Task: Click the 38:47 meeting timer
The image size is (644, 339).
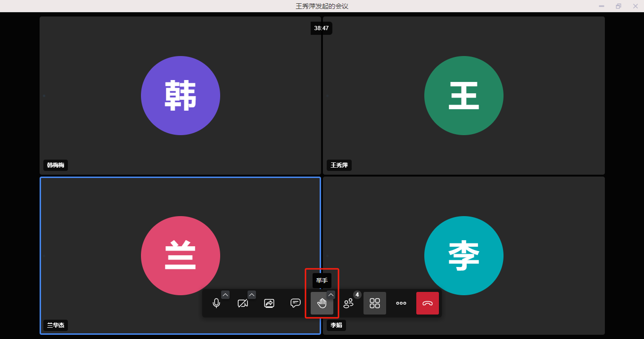Action: pos(322,28)
